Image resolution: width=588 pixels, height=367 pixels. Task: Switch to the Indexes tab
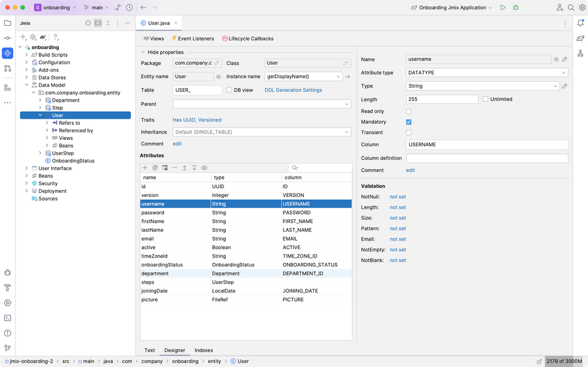pos(203,350)
